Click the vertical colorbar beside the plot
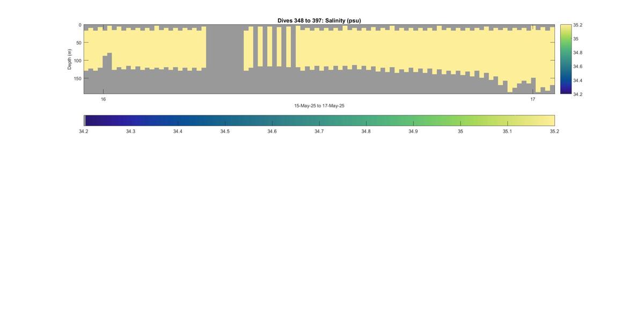The height and width of the screenshot is (328, 644). [565, 59]
